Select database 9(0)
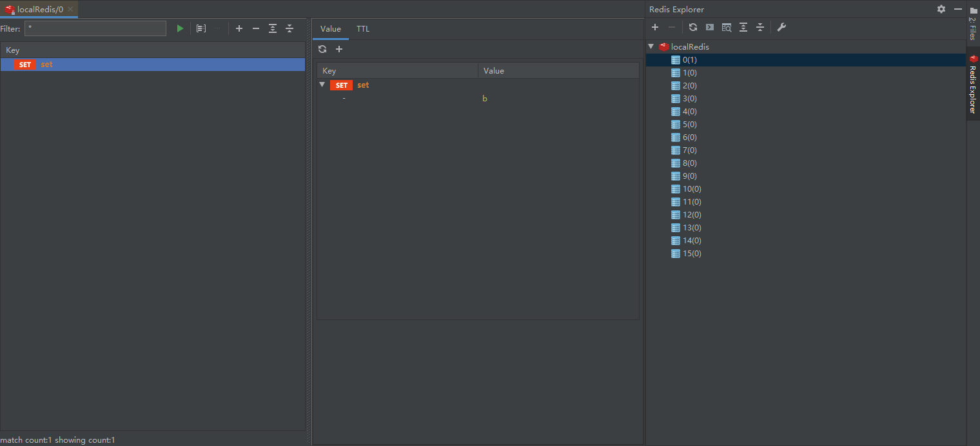This screenshot has width=980, height=446. [689, 176]
